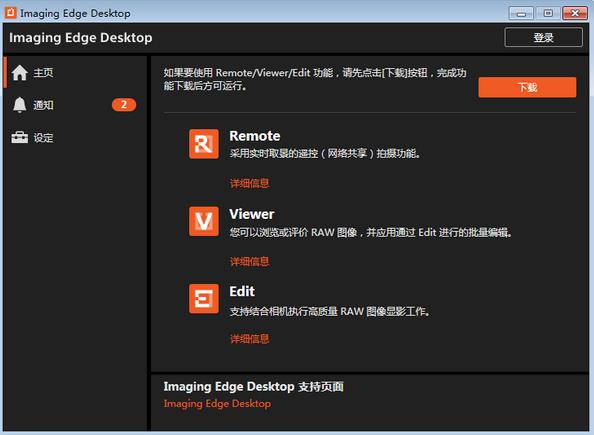Click the bell notification icon
The image size is (594, 435).
click(20, 105)
